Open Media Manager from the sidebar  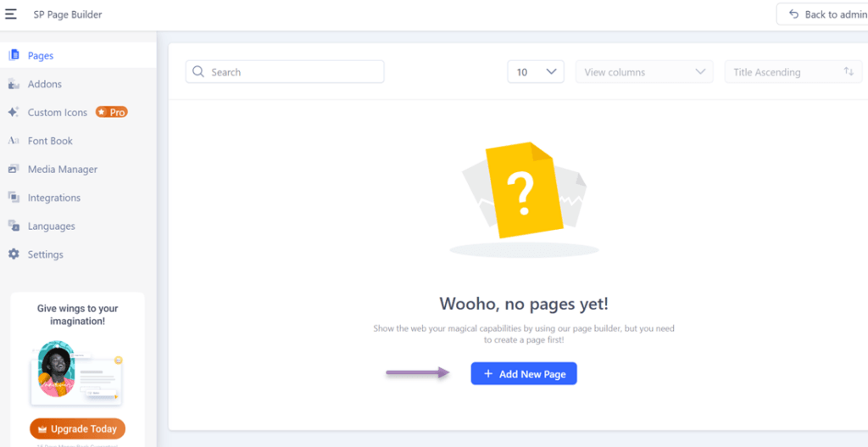(x=63, y=170)
